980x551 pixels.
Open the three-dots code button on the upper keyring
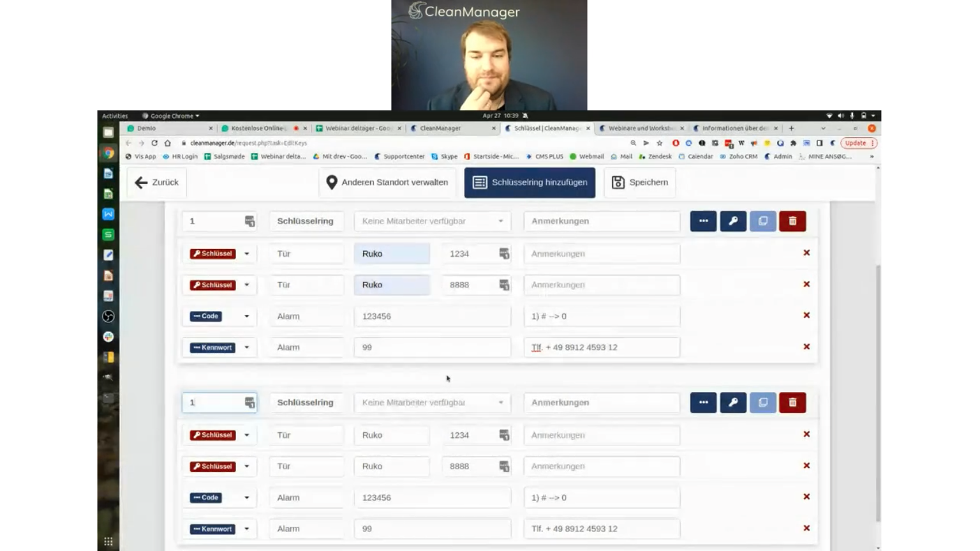pyautogui.click(x=703, y=221)
